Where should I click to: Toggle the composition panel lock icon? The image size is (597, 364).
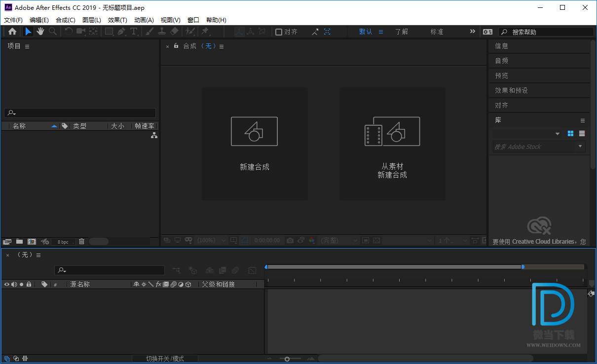[x=176, y=46]
